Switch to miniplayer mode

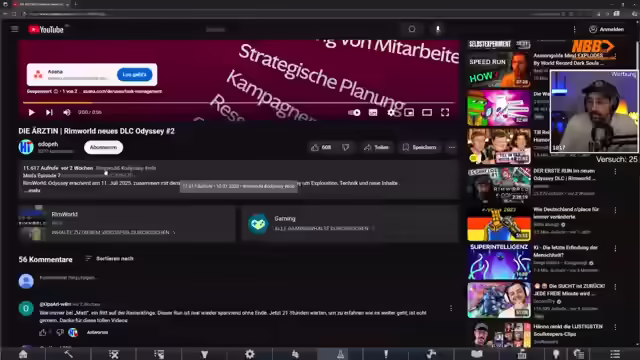pyautogui.click(x=409, y=112)
